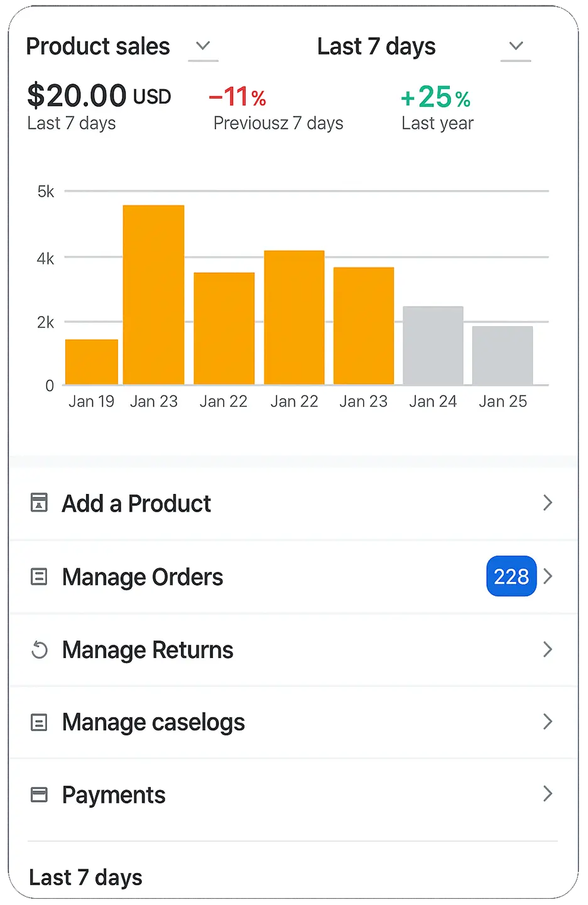Select the gray Jan 24 bar
The image size is (588, 905).
[433, 346]
